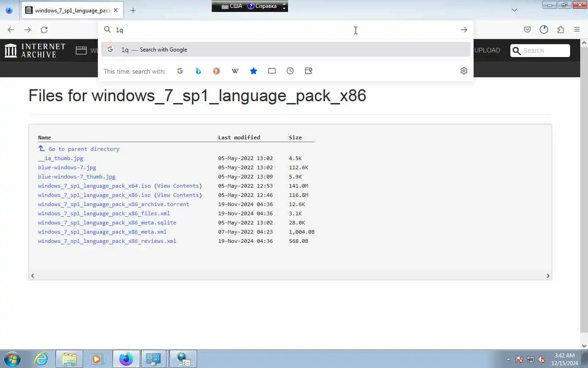Screen dimensions: 588x368
Task: Show hidden tray icons arrow
Action: pyautogui.click(x=508, y=359)
